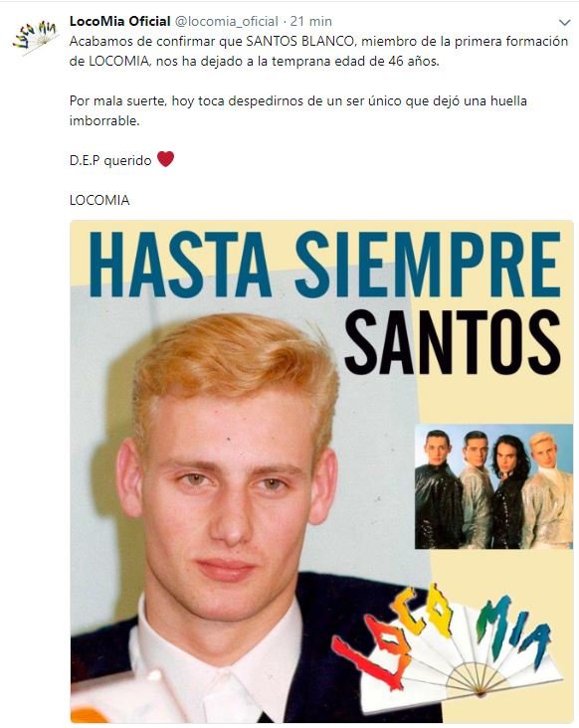This screenshot has width=579, height=728.
Task: Open the tweet's 21 min timestamp
Action: point(310,21)
